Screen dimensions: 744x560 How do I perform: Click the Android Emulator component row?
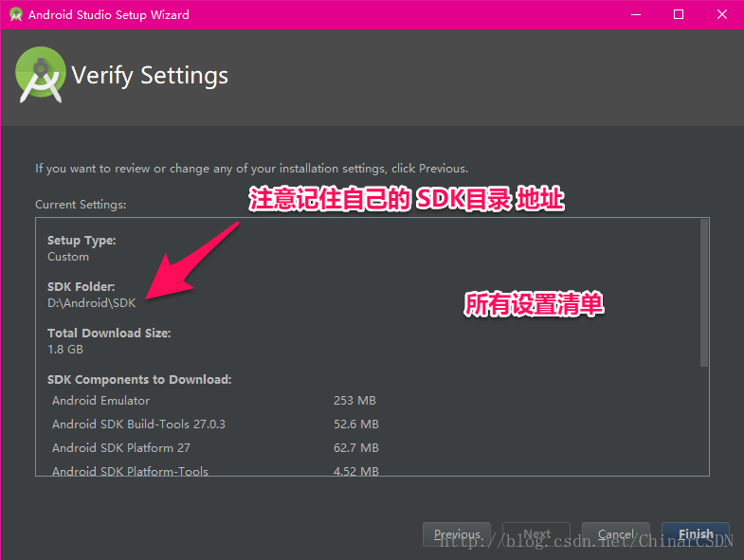coord(215,401)
